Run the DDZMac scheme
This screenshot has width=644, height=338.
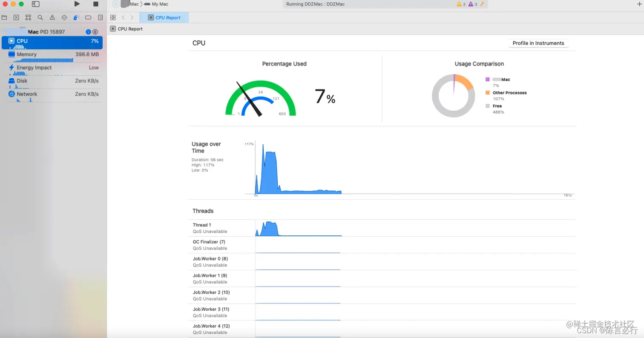[x=77, y=4]
